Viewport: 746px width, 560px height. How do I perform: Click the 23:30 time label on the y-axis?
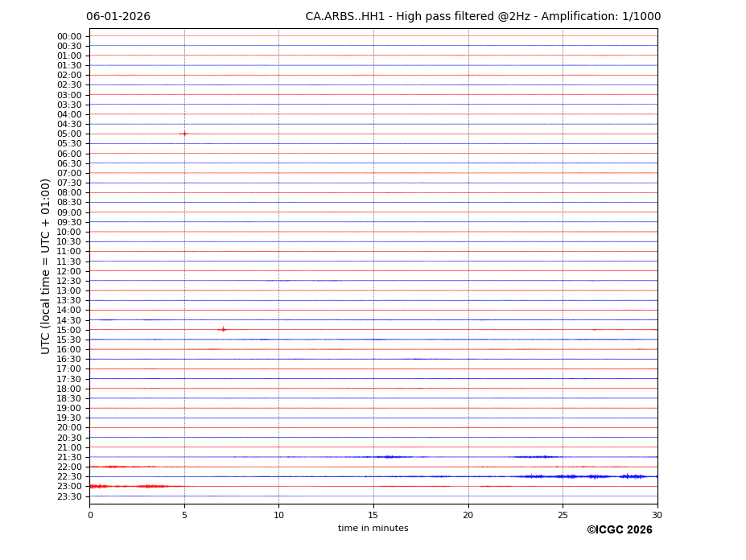(69, 496)
